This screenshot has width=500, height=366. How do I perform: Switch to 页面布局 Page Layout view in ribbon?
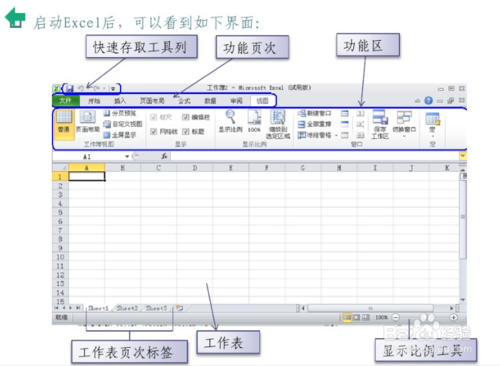click(87, 122)
